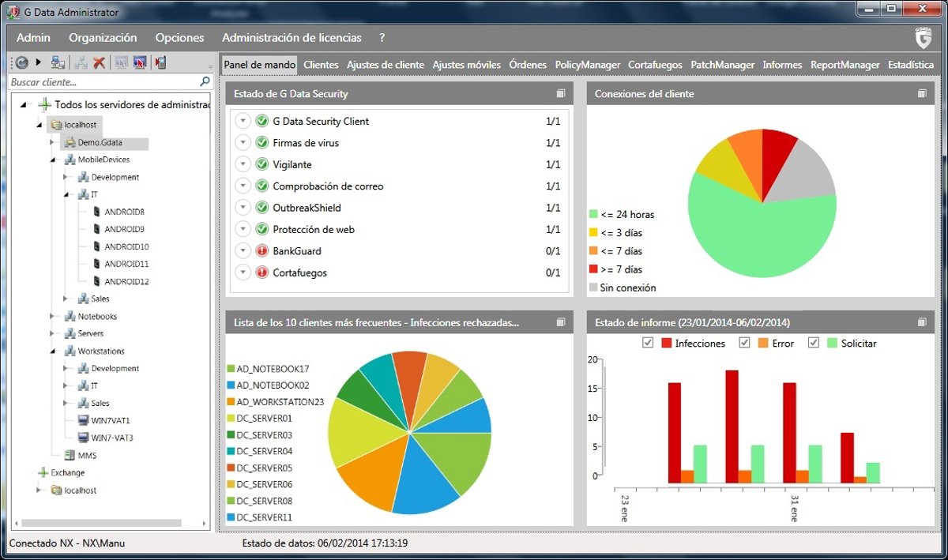The height and width of the screenshot is (560, 948).
Task: Maximize the Conexiones del cliente panel
Action: [x=921, y=94]
